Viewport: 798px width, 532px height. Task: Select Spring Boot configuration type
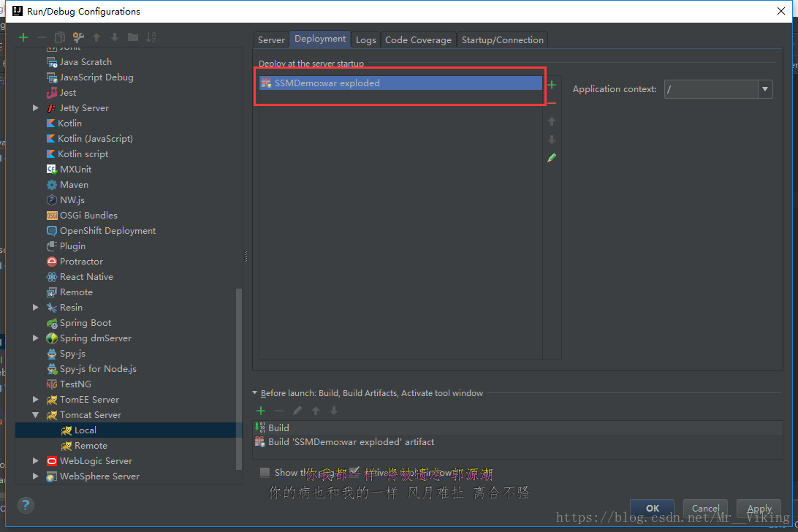tap(78, 323)
